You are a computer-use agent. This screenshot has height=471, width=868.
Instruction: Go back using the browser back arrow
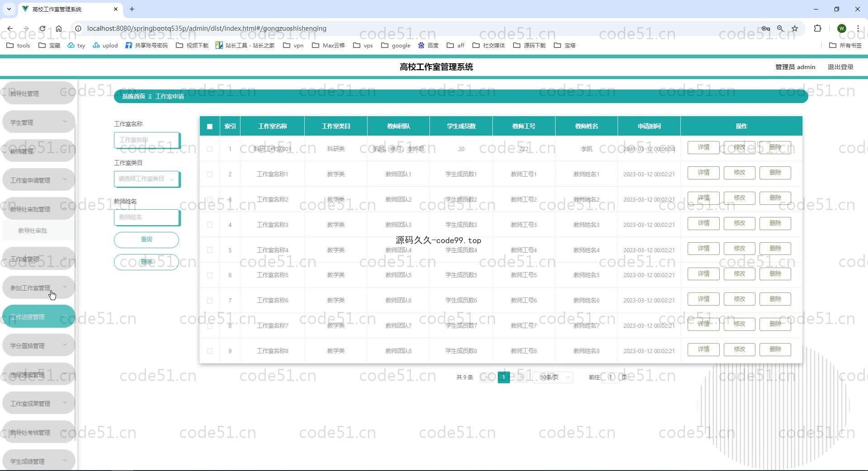(x=10, y=28)
